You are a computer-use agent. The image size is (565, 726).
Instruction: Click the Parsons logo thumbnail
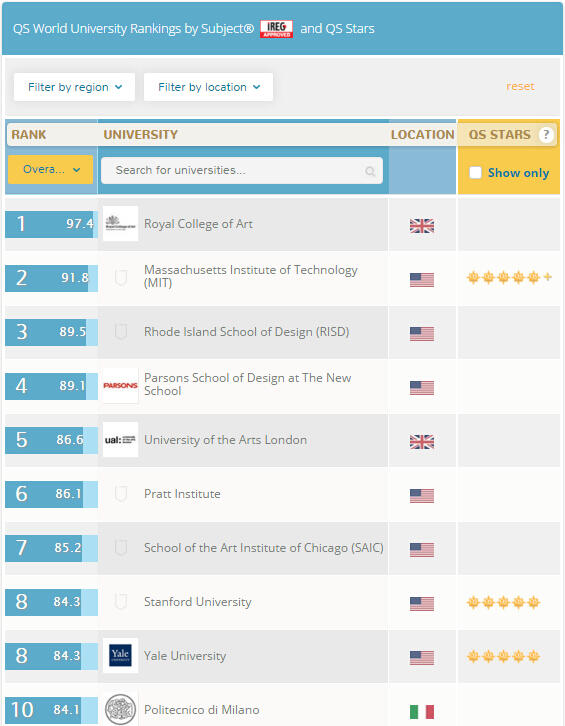(120, 386)
